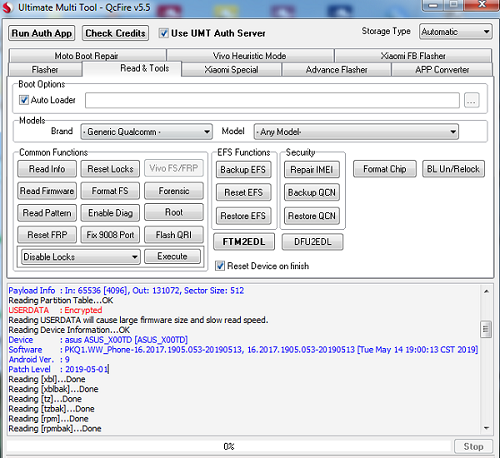
Task: Click the 'Reading [xblbak]...Done' log line
Action: pos(53,389)
